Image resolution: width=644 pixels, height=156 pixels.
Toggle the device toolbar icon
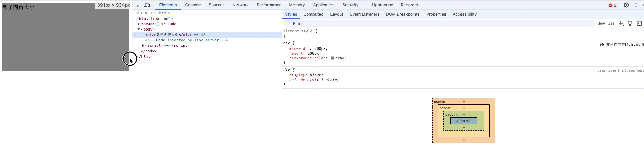pos(147,5)
